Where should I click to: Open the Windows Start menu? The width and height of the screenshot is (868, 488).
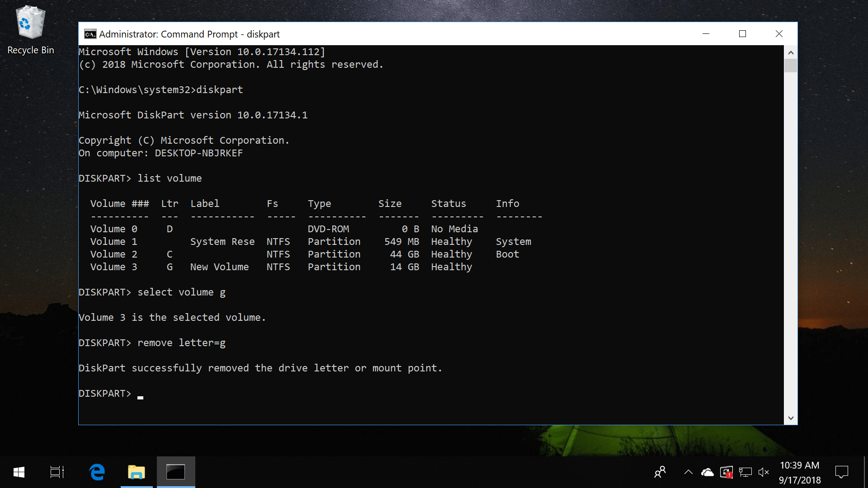[x=19, y=472]
